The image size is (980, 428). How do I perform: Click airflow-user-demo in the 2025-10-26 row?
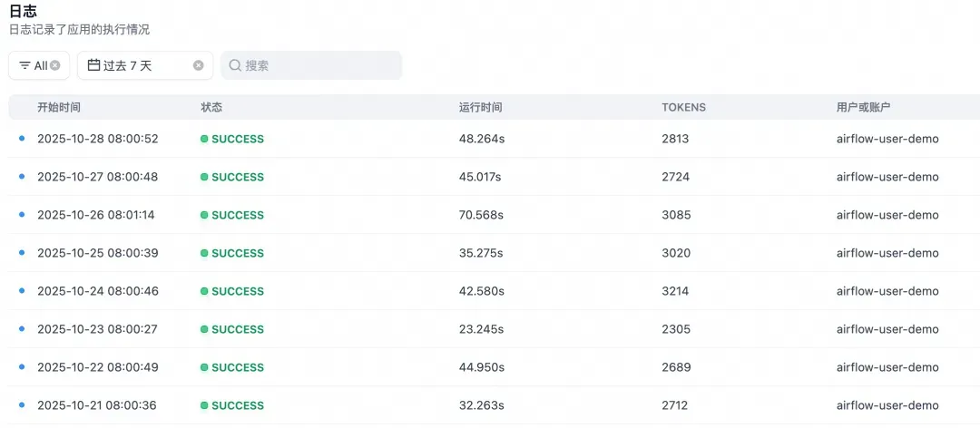(x=887, y=215)
